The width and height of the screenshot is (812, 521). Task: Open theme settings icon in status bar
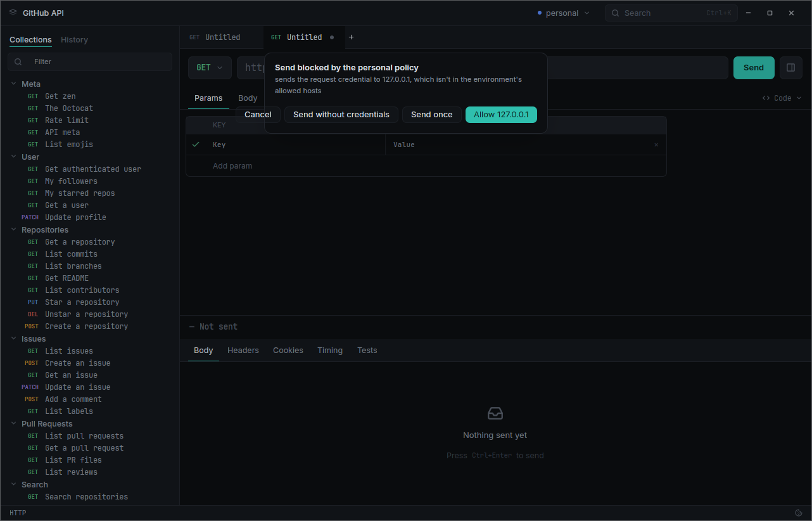pyautogui.click(x=799, y=513)
